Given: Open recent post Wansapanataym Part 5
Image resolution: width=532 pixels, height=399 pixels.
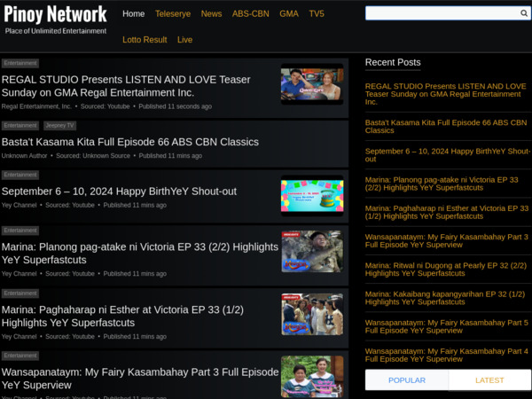Looking at the screenshot, I should click(x=447, y=326).
